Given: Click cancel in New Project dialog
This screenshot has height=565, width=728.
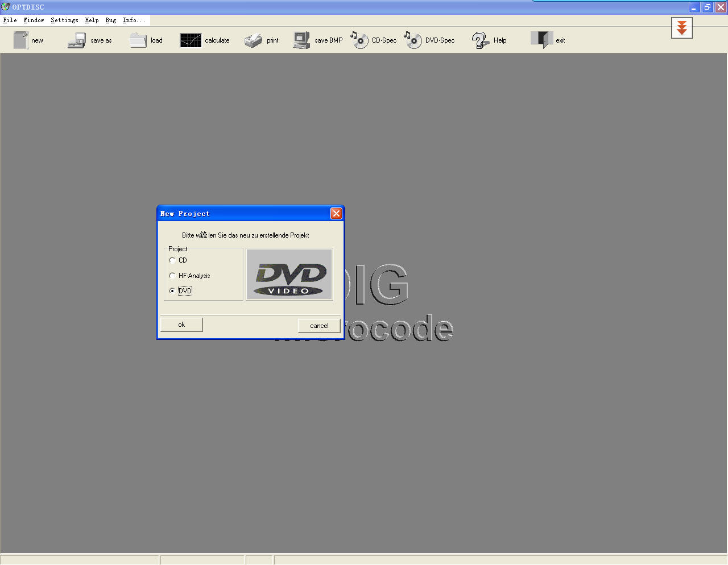Looking at the screenshot, I should pyautogui.click(x=319, y=326).
